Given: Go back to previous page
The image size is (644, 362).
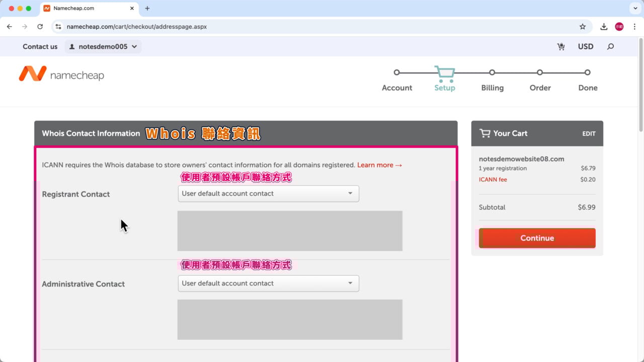Looking at the screenshot, I should pyautogui.click(x=10, y=27).
